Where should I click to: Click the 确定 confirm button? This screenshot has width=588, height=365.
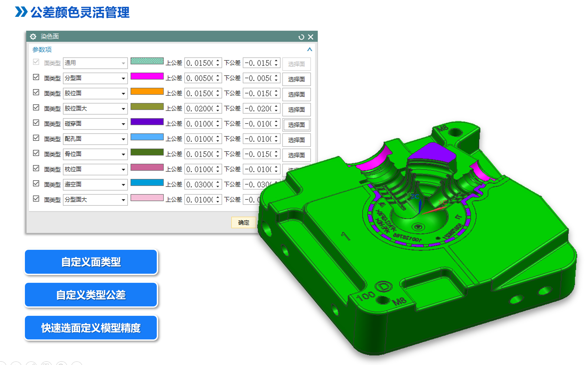(x=243, y=223)
